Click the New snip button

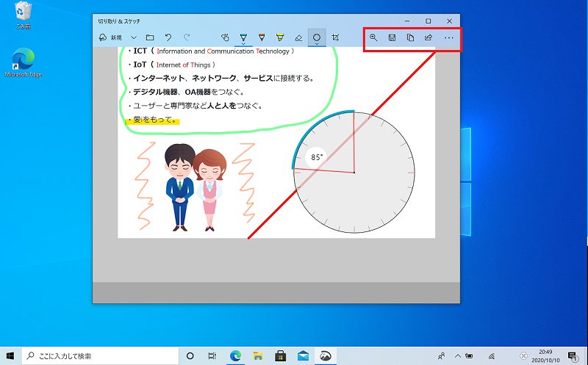(x=111, y=37)
